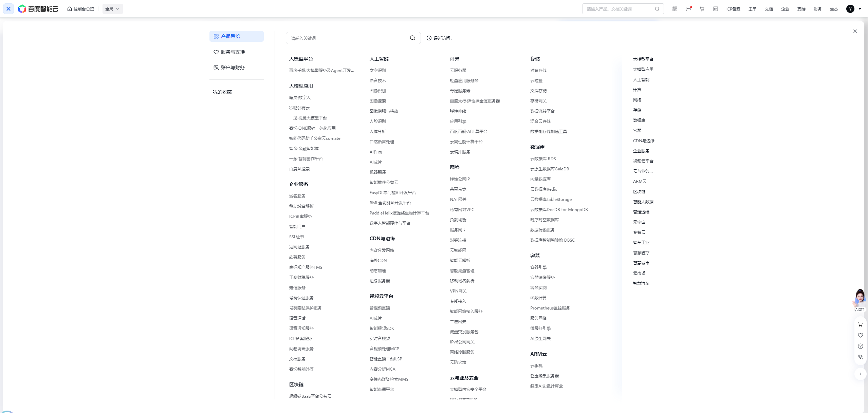Viewport: 868px width, 413px height.
Task: Open the 工单 top menu
Action: (753, 9)
